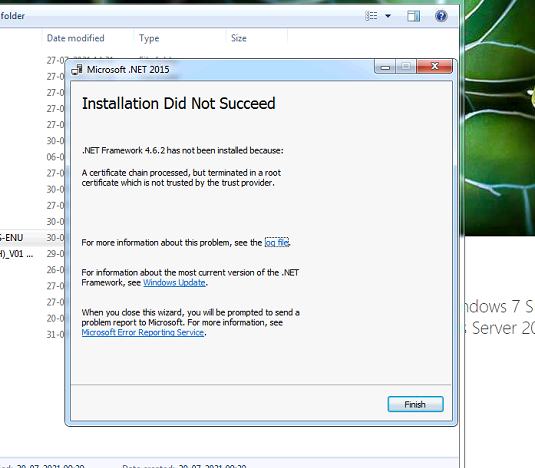Click the change view icon

[x=372, y=16]
